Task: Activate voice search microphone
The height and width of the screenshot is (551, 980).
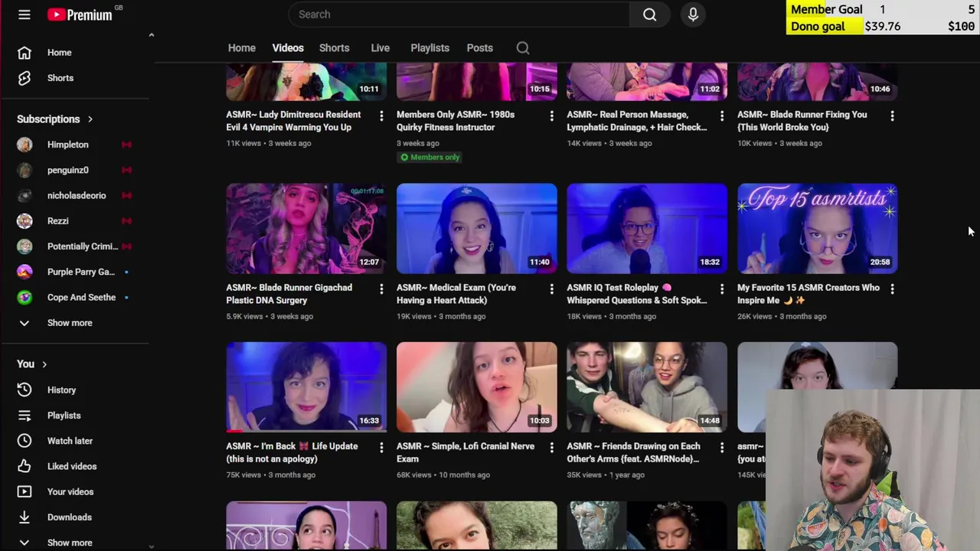Action: [x=693, y=15]
